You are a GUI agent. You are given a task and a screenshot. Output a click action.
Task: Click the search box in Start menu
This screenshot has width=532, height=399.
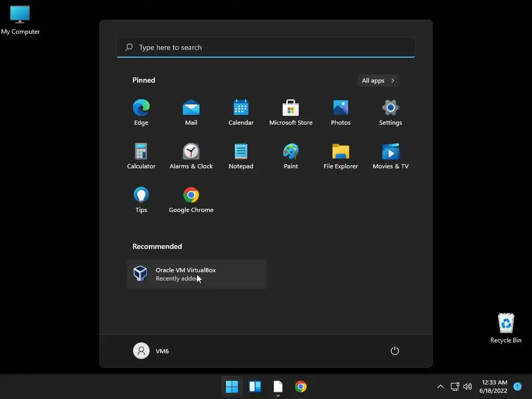pos(265,47)
